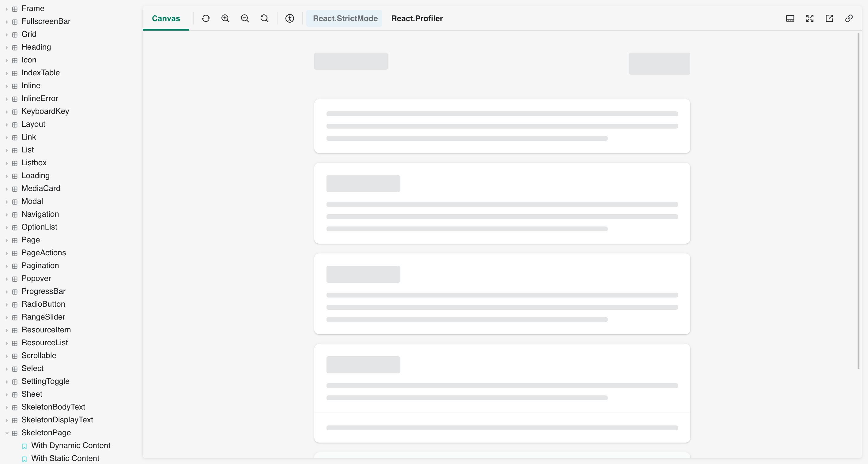Select the RadioButton component
The width and height of the screenshot is (868, 464).
tap(43, 304)
